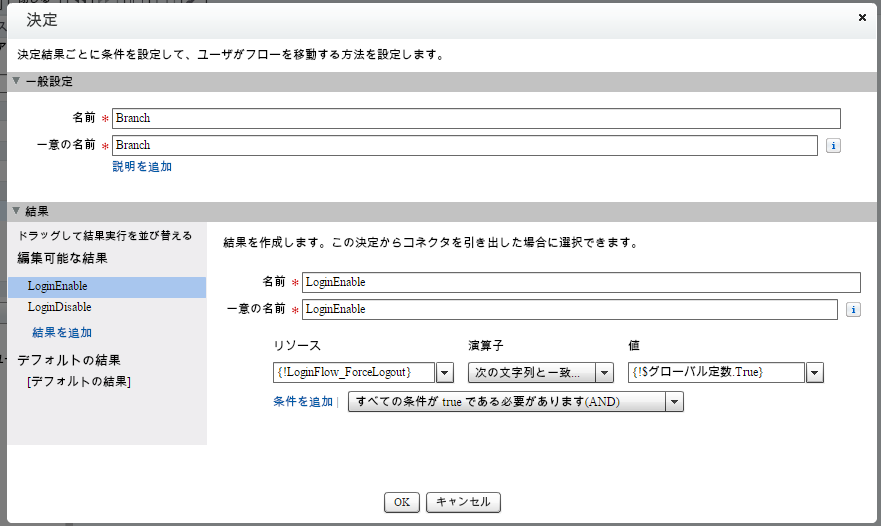Click the 説明を追加 link

(142, 167)
